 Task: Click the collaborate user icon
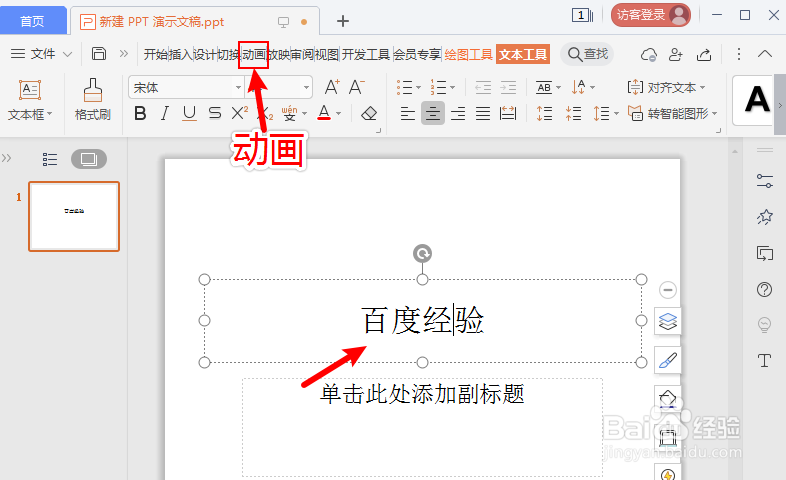[676, 54]
